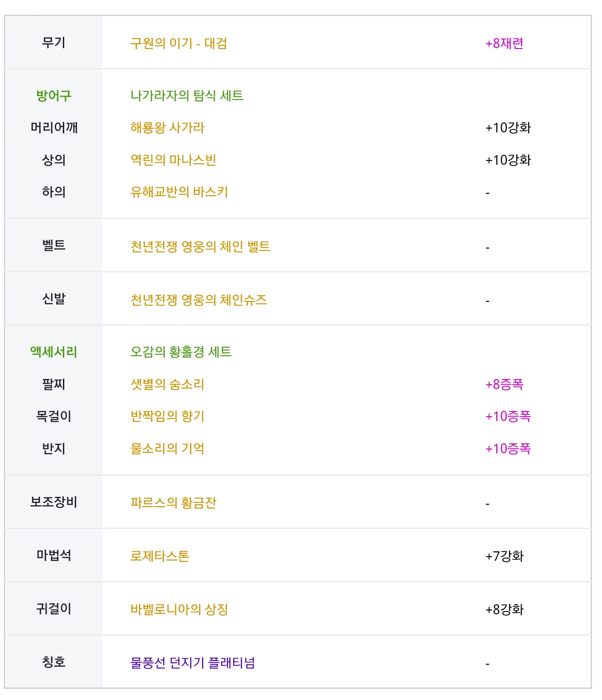Screen dimensions: 602x700
Task: Click the weapon name 구원의 이기 - 대검
Action: (x=178, y=43)
